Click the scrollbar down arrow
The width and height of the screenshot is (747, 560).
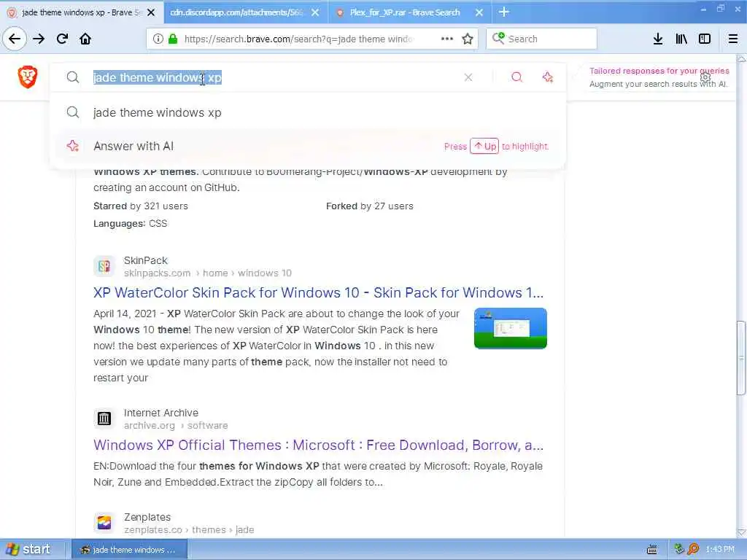point(741,532)
